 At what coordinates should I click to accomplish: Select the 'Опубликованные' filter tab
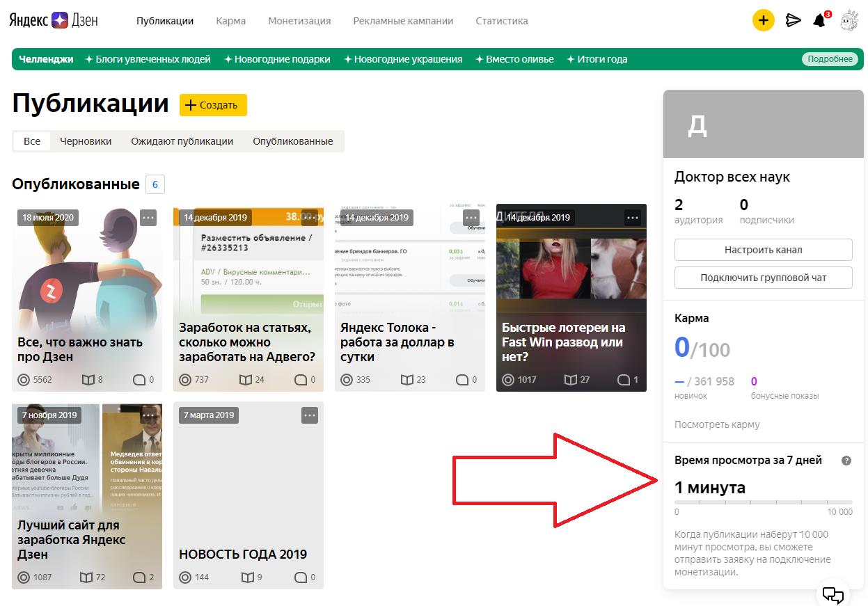click(x=293, y=141)
